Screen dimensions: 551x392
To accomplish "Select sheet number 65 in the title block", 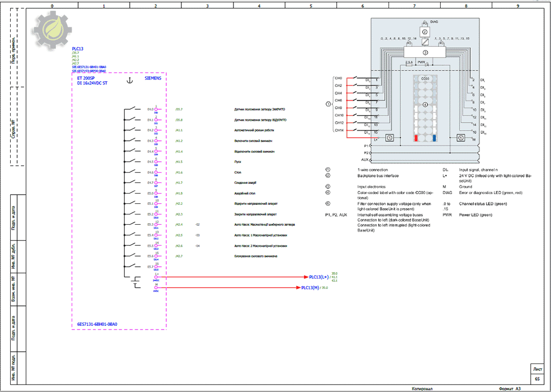I will [x=537, y=379].
